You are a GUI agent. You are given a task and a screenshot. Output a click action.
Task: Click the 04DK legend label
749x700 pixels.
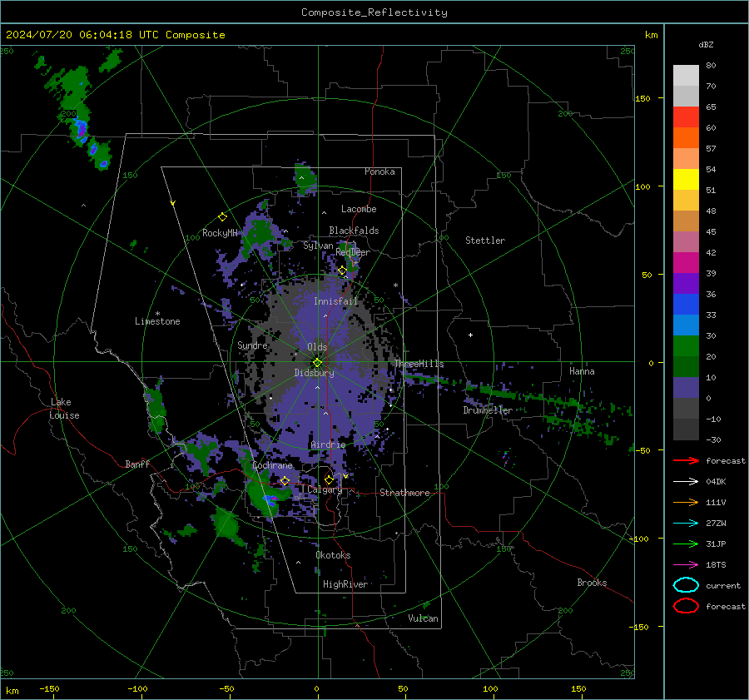[716, 481]
